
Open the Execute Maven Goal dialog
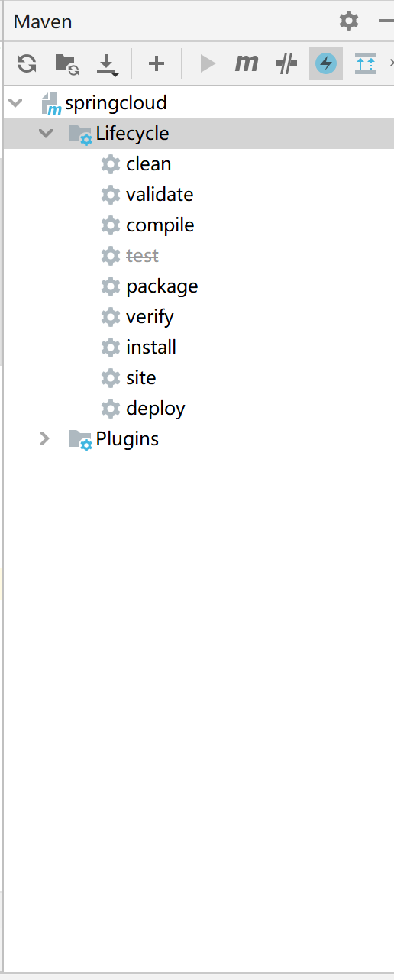pyautogui.click(x=247, y=63)
